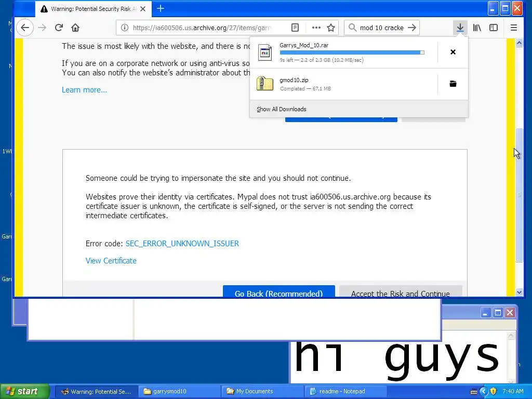
Task: Open containing folder for gmod10.zip
Action: (453, 84)
